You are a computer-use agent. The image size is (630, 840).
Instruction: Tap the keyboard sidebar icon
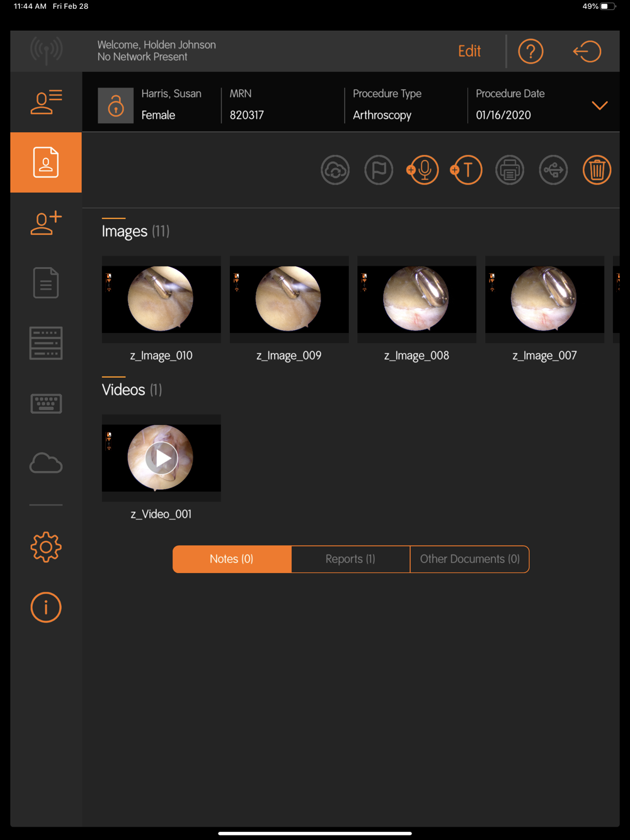point(46,404)
